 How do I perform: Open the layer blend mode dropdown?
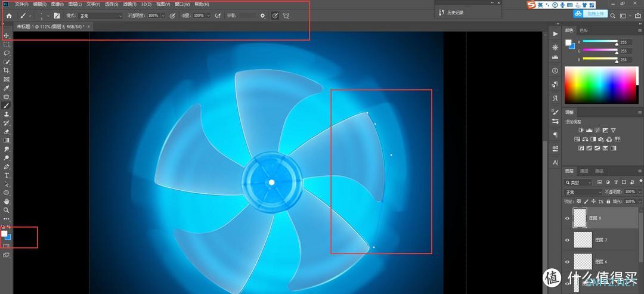(x=583, y=192)
